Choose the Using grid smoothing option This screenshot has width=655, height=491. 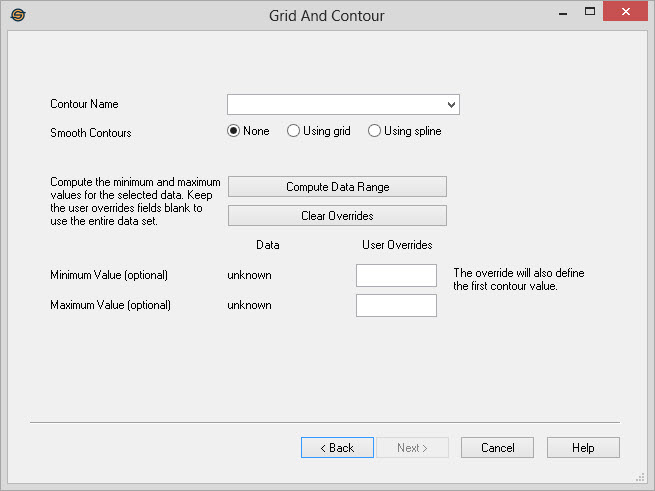pos(293,131)
